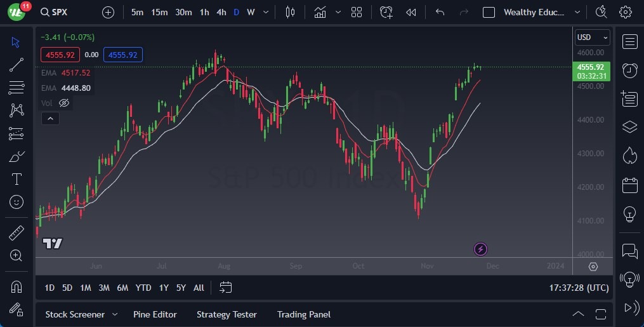The height and width of the screenshot is (327, 644).
Task: Switch to the Pine Editor tab
Action: click(x=155, y=314)
